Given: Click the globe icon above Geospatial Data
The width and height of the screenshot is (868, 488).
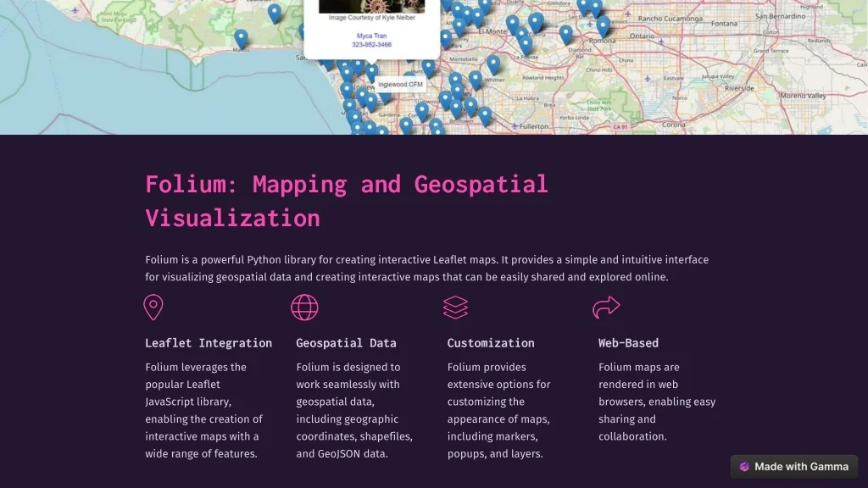Looking at the screenshot, I should point(304,308).
